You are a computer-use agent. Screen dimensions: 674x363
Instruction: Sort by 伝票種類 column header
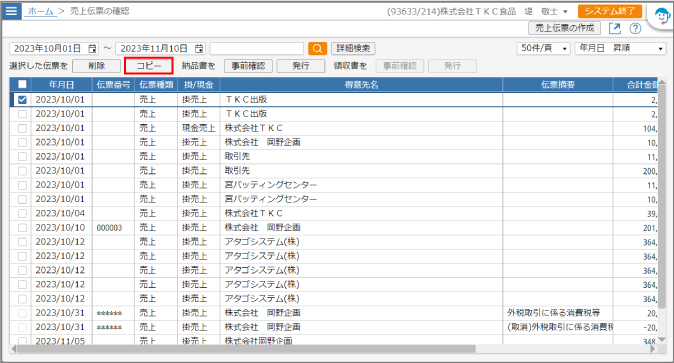(156, 85)
